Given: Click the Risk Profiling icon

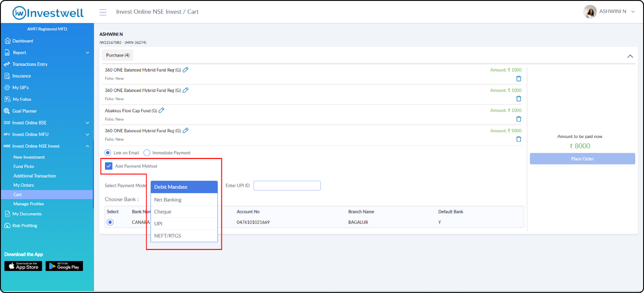Looking at the screenshot, I should pos(7,226).
